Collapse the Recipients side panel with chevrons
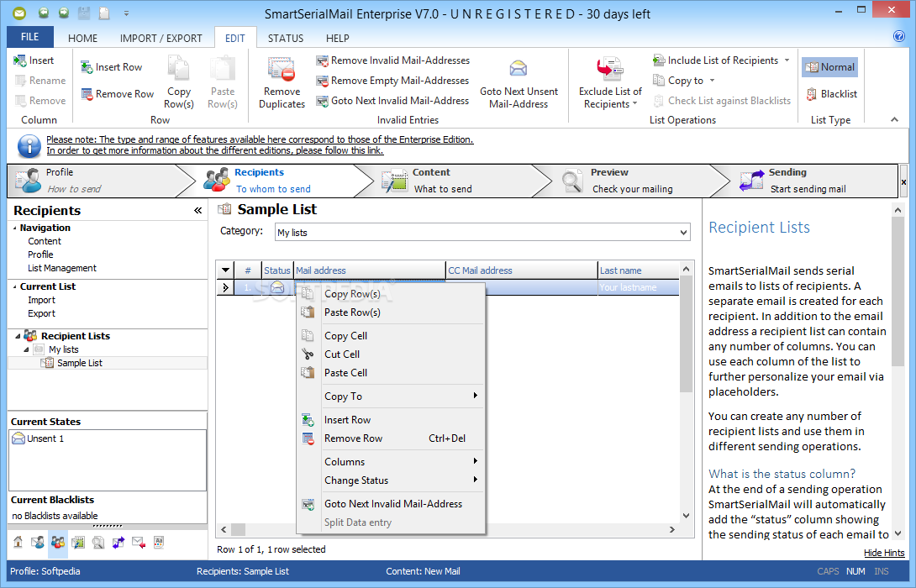This screenshot has height=588, width=916. click(x=197, y=210)
